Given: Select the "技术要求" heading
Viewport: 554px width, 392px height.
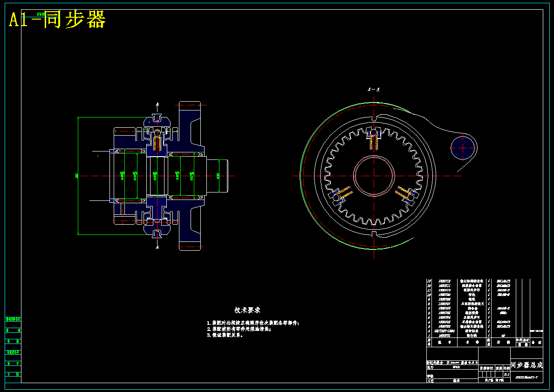Looking at the screenshot, I should point(247,310).
